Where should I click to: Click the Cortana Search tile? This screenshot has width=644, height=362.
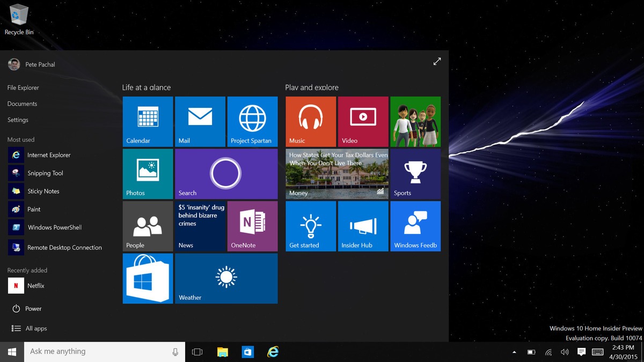click(x=226, y=174)
